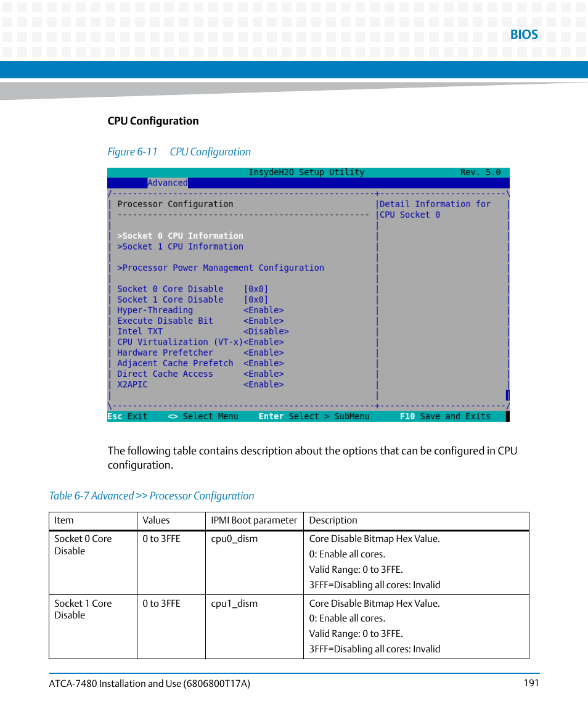This screenshot has height=706, width=588.
Task: Click Enter Select SubMenu hint
Action: [314, 416]
